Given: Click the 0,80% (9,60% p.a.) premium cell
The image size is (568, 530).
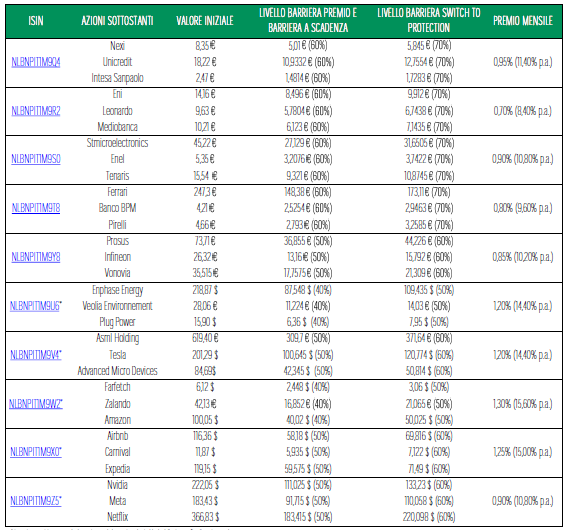Looking at the screenshot, I should click(523, 208).
